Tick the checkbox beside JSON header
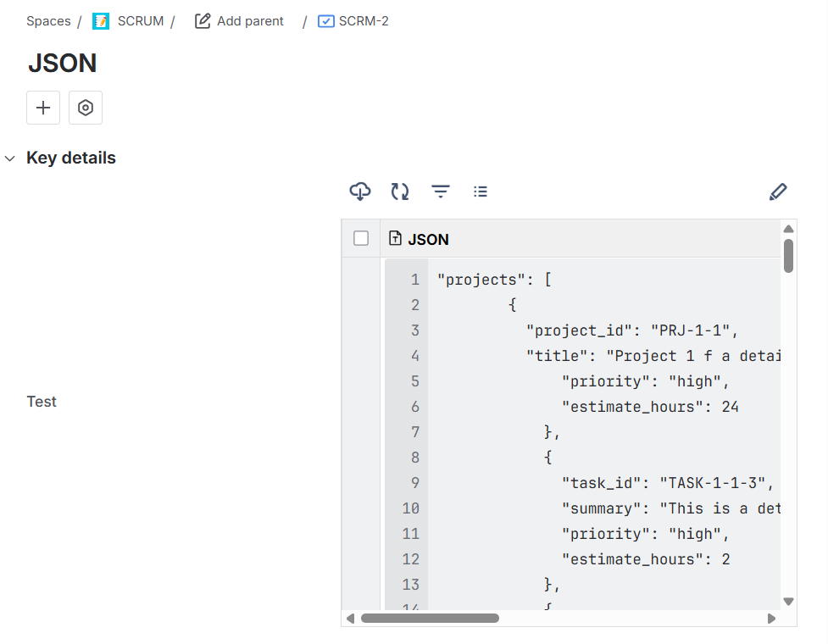The height and width of the screenshot is (644, 828). (361, 238)
